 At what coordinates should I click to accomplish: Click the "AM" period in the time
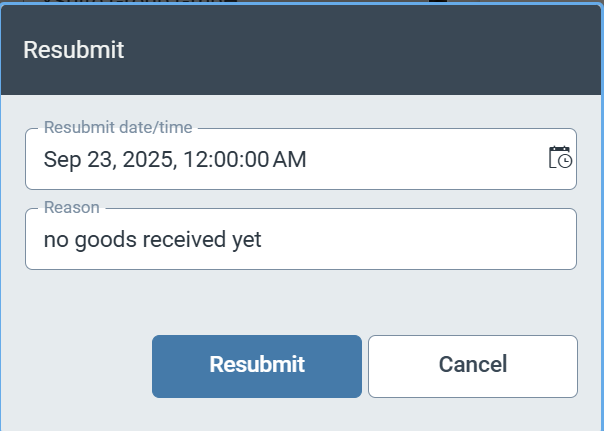[288, 159]
